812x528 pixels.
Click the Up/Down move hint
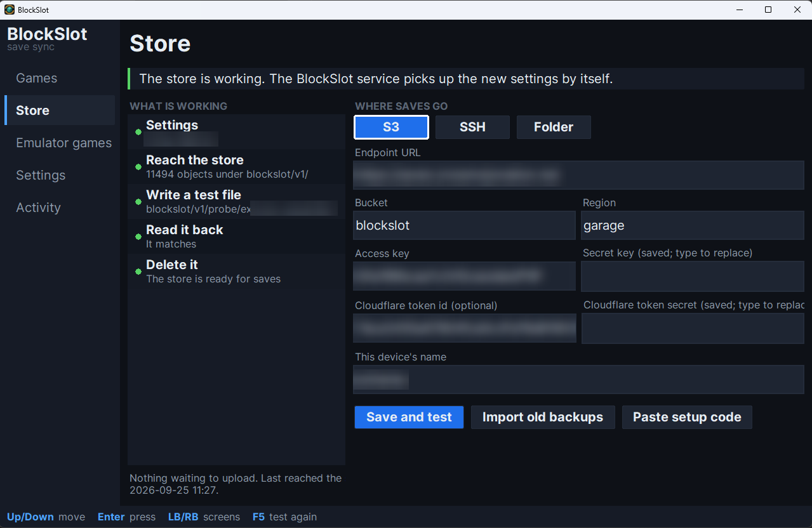(x=46, y=517)
